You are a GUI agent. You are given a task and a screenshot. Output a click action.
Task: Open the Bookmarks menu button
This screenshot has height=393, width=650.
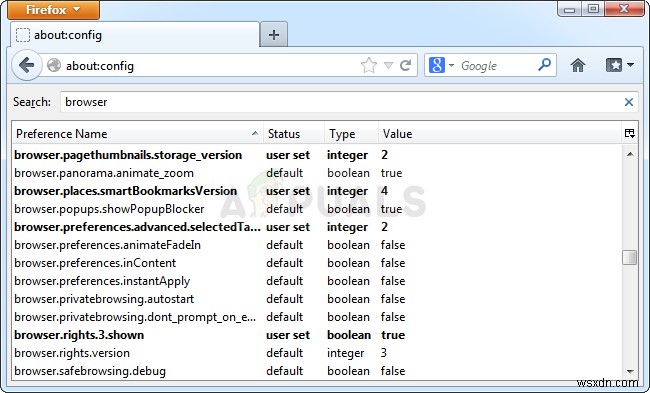coord(614,65)
